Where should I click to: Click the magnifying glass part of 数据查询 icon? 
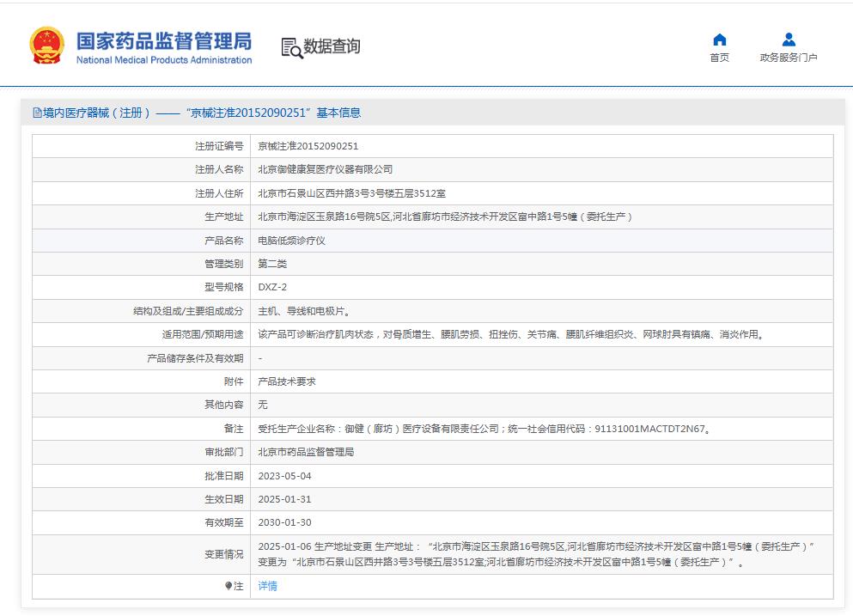pyautogui.click(x=295, y=52)
